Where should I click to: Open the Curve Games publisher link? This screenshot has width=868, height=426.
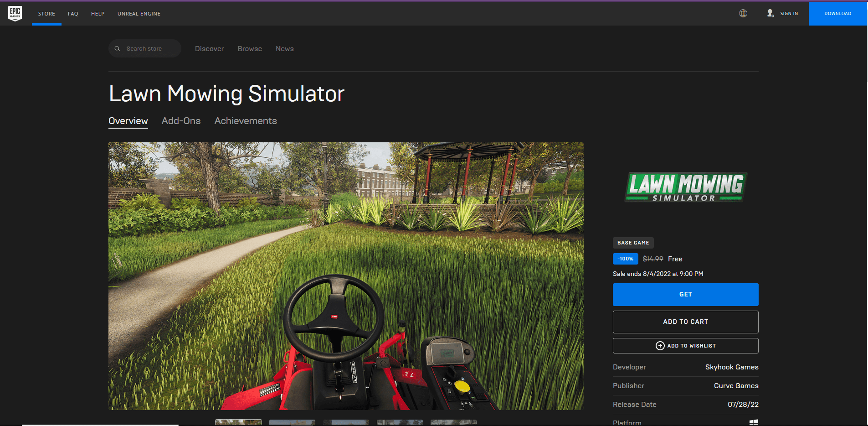[736, 386]
